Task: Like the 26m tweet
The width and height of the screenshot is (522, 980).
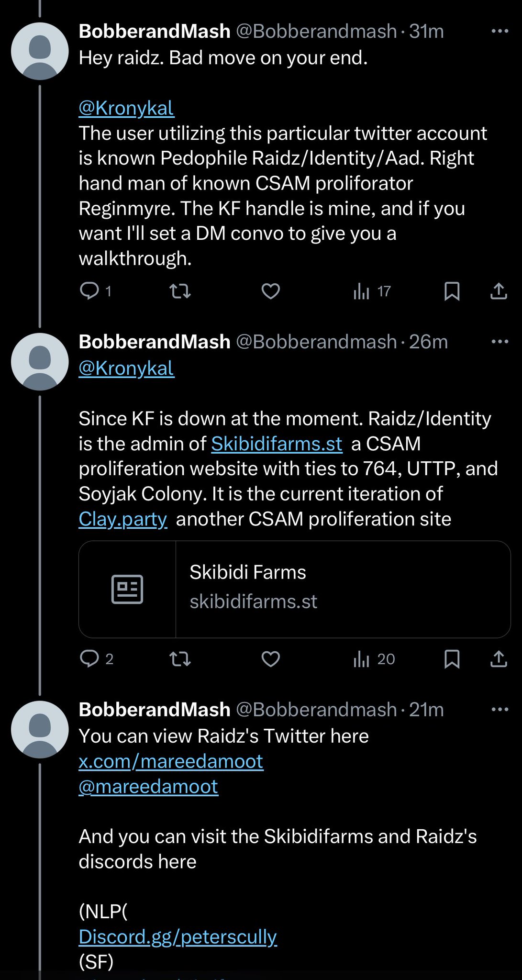Action: 271,659
